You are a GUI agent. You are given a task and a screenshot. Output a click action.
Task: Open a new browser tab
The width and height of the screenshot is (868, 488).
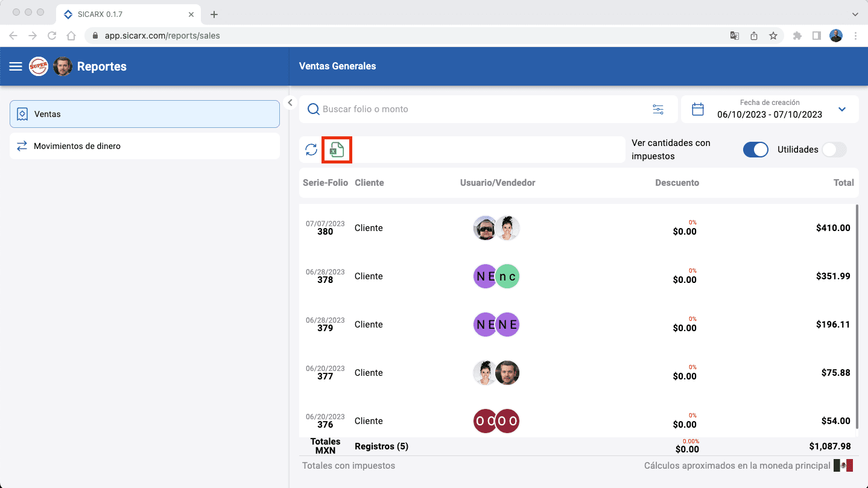click(214, 14)
